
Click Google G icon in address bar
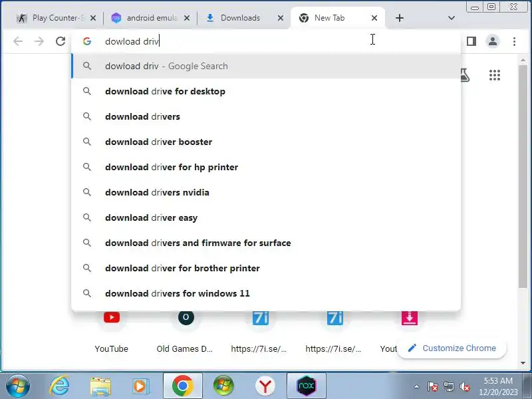tap(87, 41)
